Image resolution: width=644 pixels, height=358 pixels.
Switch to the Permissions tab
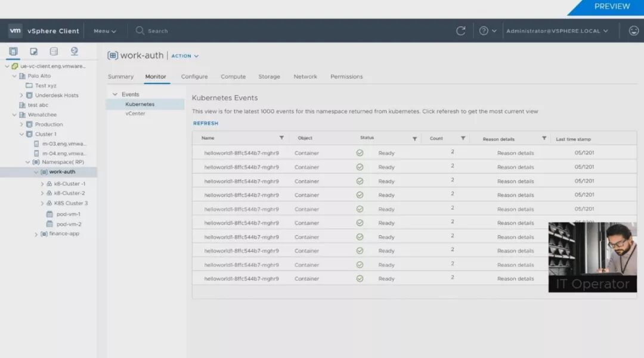[x=346, y=77]
